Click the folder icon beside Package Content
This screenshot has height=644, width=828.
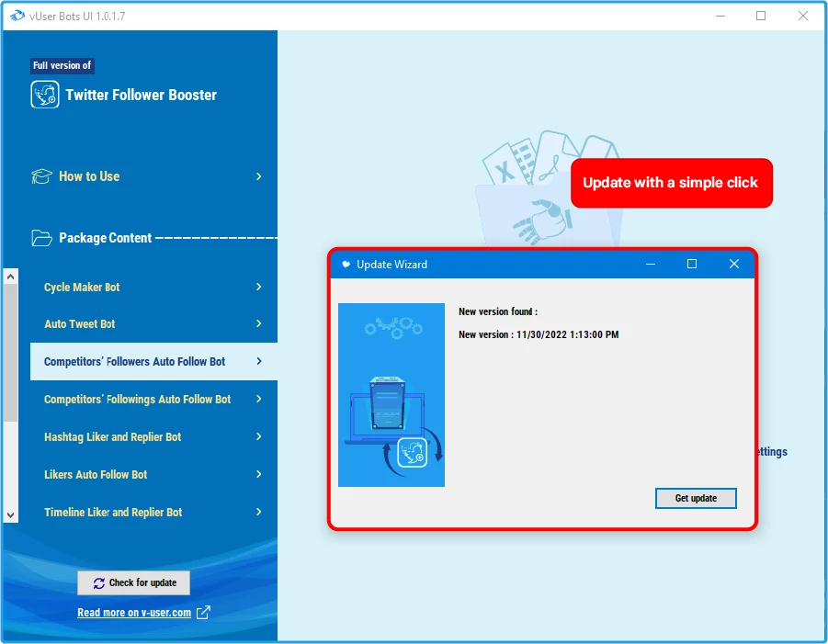pyautogui.click(x=41, y=238)
